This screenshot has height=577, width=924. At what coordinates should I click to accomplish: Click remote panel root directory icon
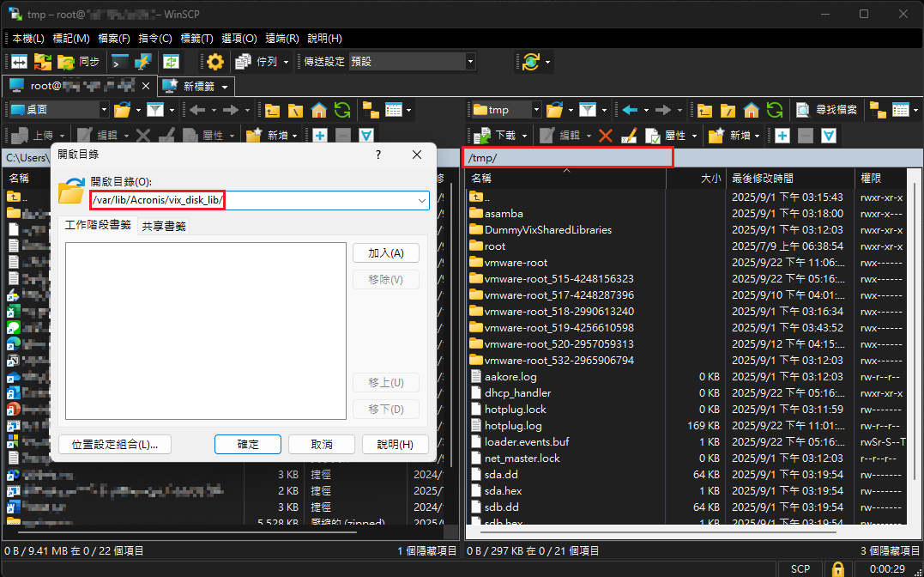[728, 110]
